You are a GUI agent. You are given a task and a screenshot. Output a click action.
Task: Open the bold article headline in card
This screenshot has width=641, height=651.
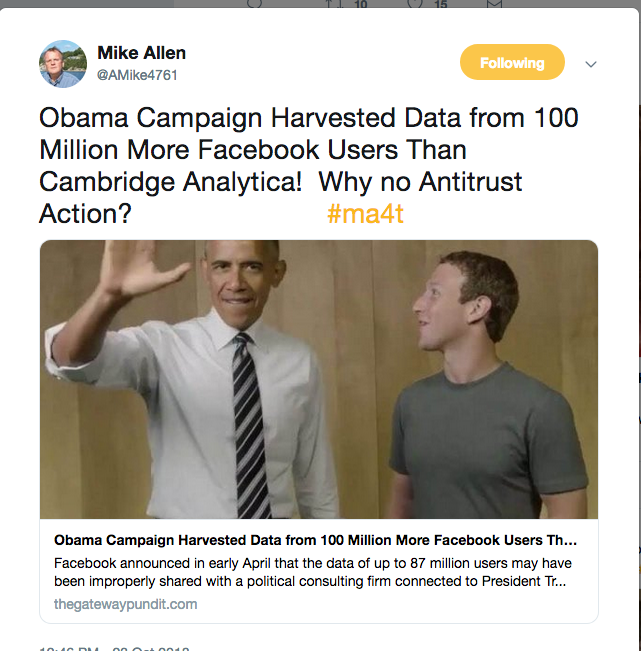[x=315, y=540]
